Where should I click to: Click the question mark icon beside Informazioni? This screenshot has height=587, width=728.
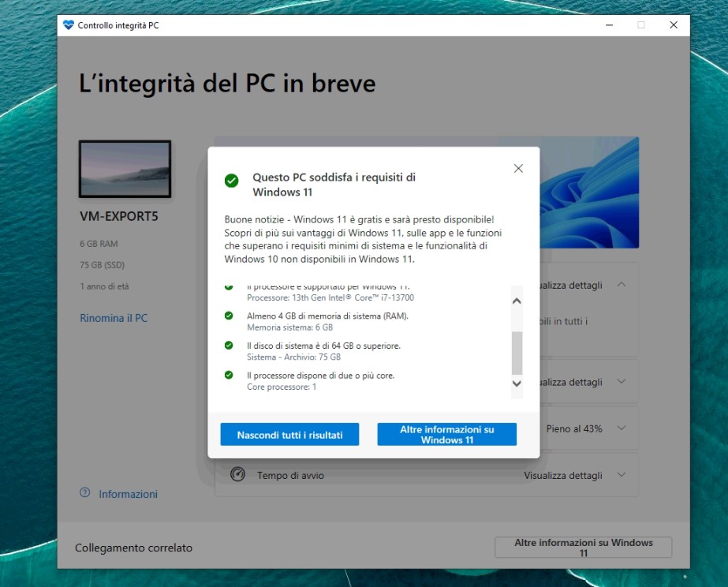click(x=85, y=493)
